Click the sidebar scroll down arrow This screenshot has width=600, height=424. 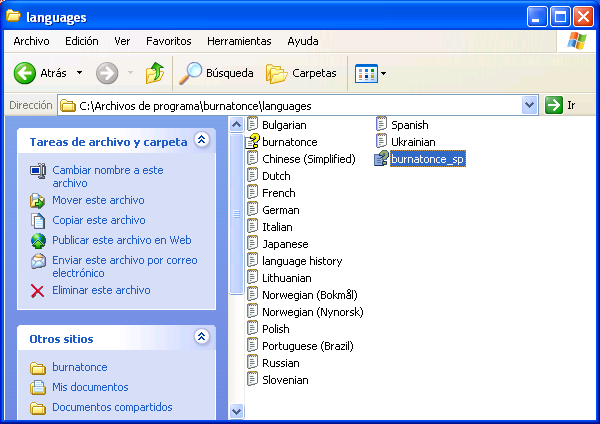[x=237, y=410]
